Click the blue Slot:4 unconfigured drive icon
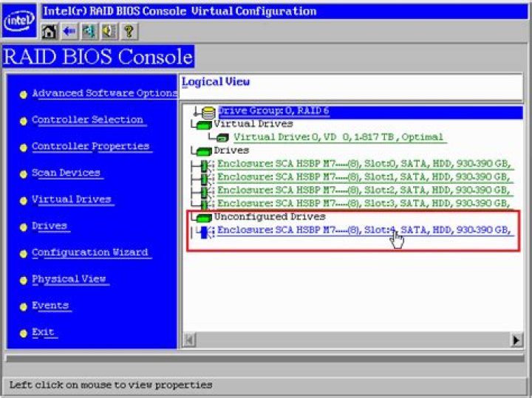Image resolution: width=532 pixels, height=398 pixels. click(x=205, y=232)
